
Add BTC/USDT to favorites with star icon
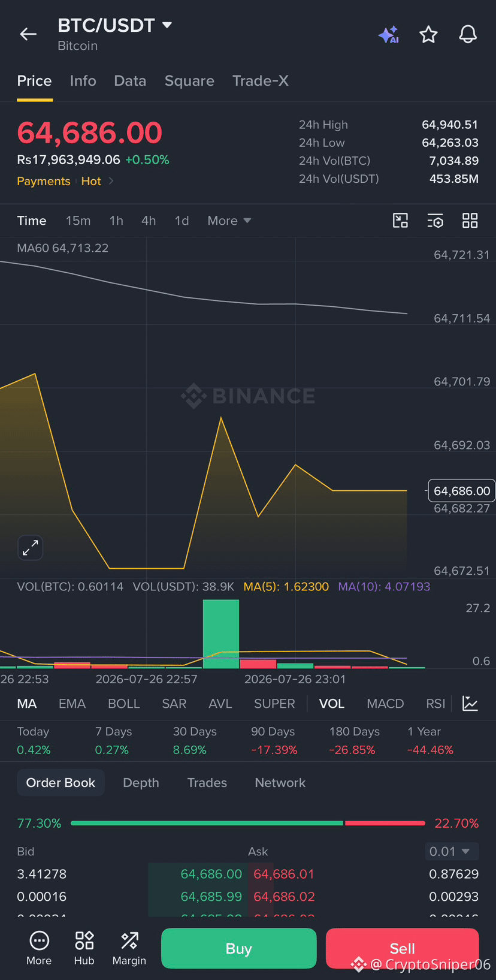[428, 34]
